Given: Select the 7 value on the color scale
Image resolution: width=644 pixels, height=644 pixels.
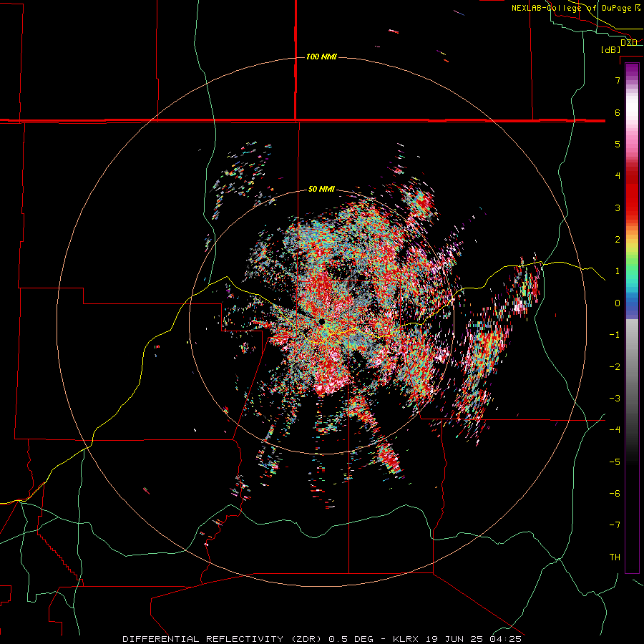Looking at the screenshot, I should click(618, 80).
